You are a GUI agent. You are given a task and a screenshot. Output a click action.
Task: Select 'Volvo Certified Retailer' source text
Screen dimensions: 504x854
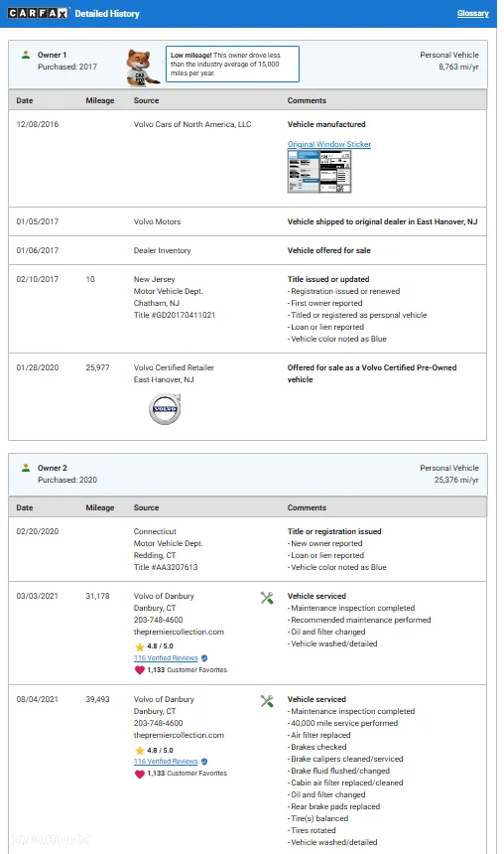[x=174, y=367]
